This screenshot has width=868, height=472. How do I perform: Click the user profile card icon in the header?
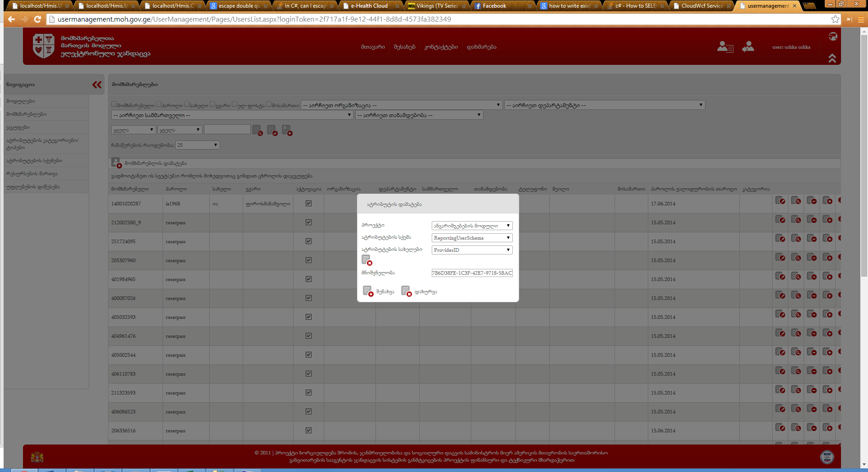click(x=725, y=47)
